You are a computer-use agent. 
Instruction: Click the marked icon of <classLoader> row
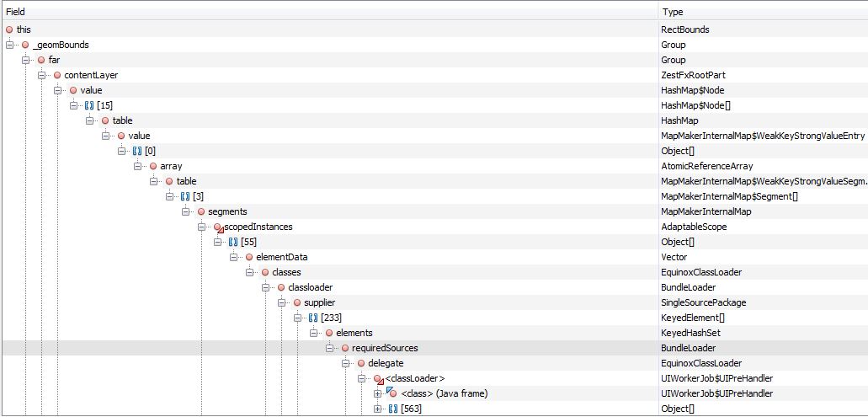(378, 379)
